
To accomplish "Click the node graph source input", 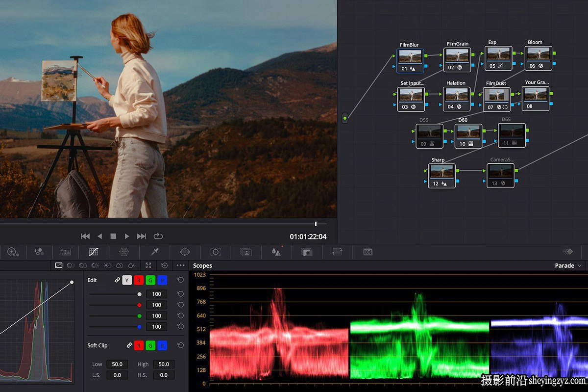I will point(345,118).
